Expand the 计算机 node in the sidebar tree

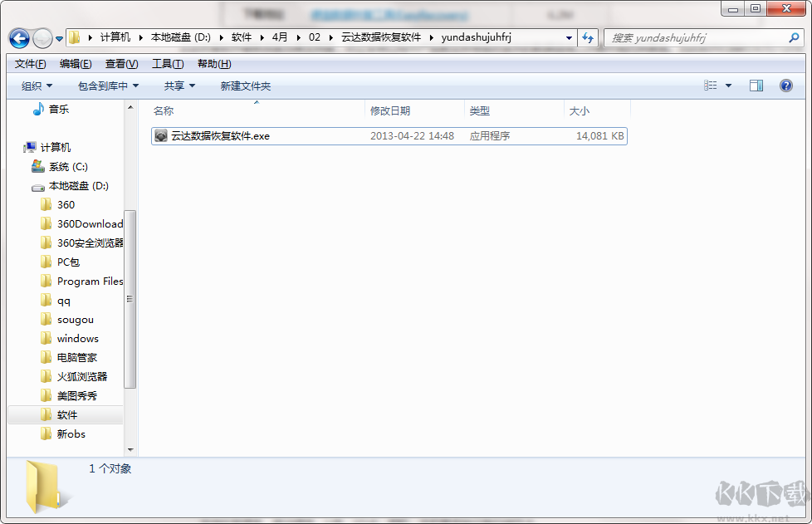click(18, 147)
